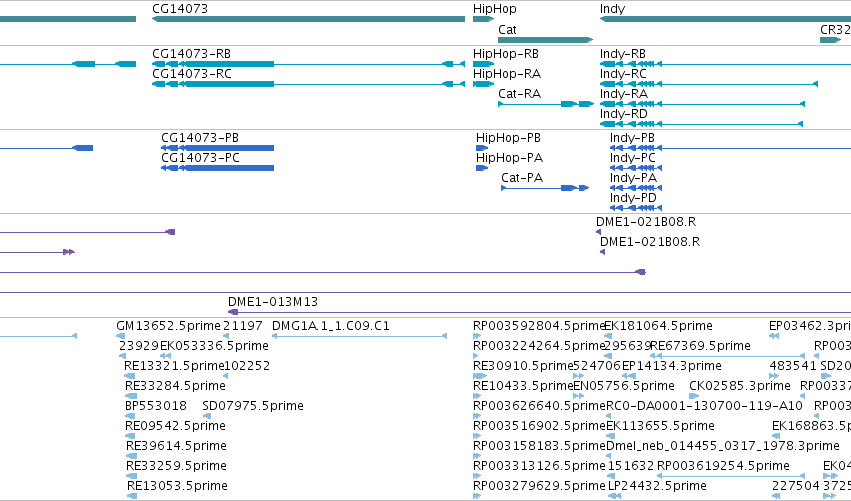Click EST label RP003158183.5prime
Viewport: 851px width, 501px height.
click(538, 447)
